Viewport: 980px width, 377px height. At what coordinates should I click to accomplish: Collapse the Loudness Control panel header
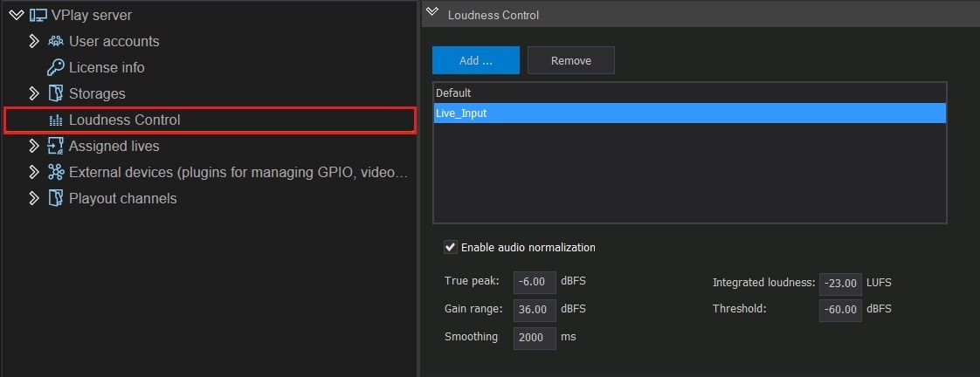coord(431,13)
